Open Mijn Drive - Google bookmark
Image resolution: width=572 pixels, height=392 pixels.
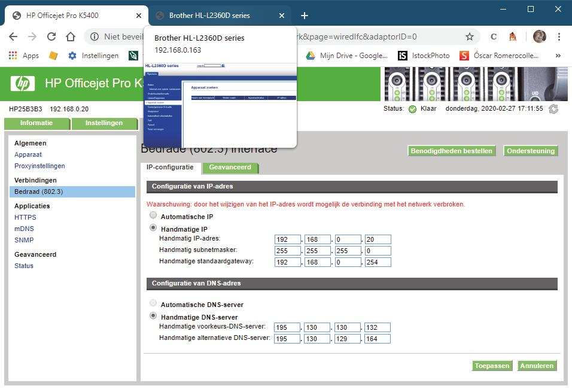tap(346, 56)
